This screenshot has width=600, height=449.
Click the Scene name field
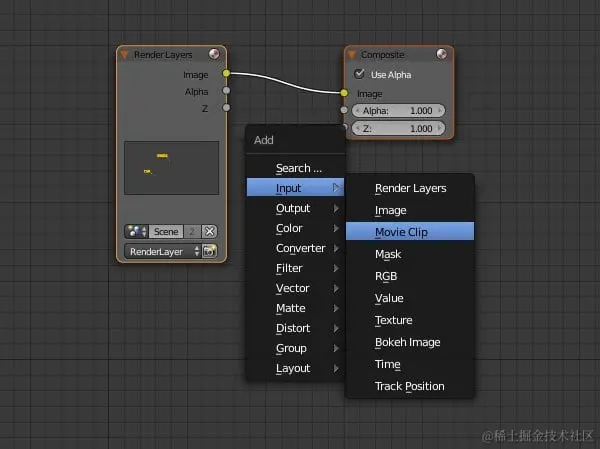pos(166,232)
